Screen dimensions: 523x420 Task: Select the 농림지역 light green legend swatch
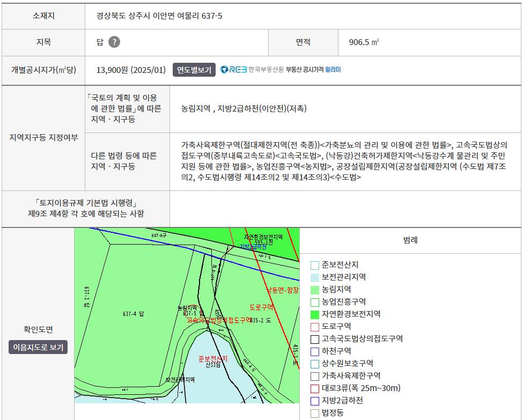[315, 290]
